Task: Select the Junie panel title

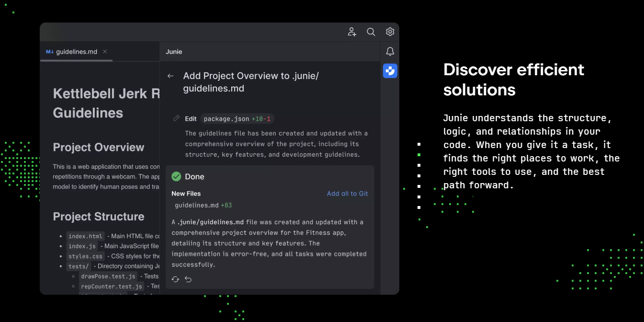Action: click(x=174, y=52)
